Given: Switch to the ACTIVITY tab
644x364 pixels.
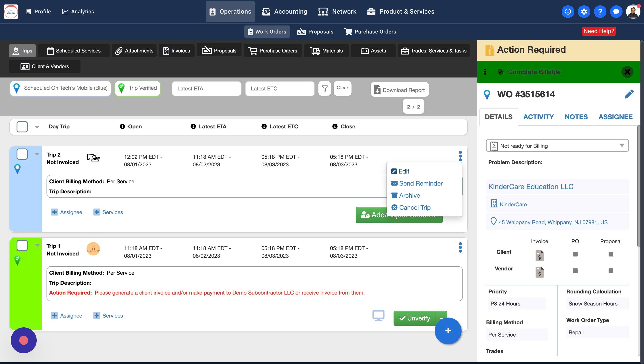Looking at the screenshot, I should pos(538,117).
